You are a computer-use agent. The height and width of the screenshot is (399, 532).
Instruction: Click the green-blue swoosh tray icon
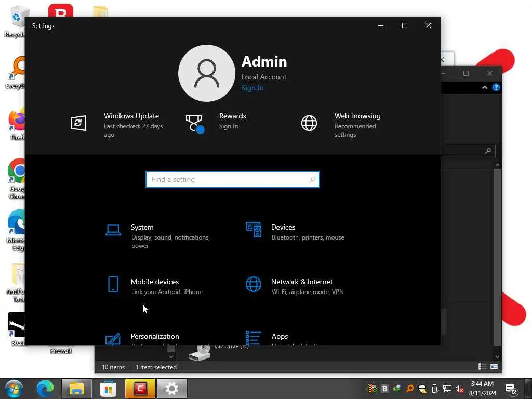pyautogui.click(x=397, y=389)
